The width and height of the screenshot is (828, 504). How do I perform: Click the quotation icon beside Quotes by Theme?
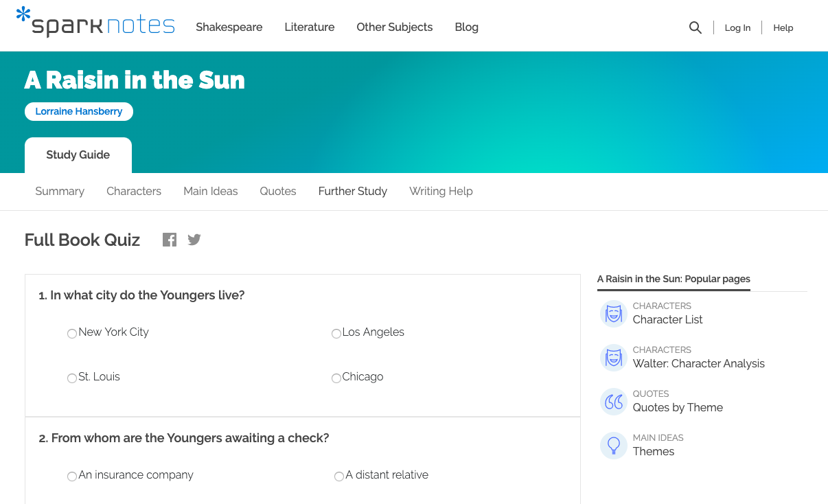pyautogui.click(x=613, y=402)
